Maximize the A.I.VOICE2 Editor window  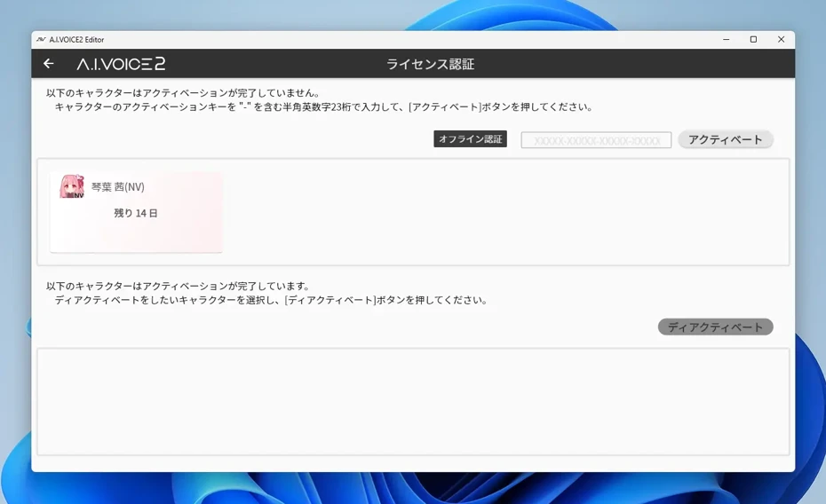point(753,39)
